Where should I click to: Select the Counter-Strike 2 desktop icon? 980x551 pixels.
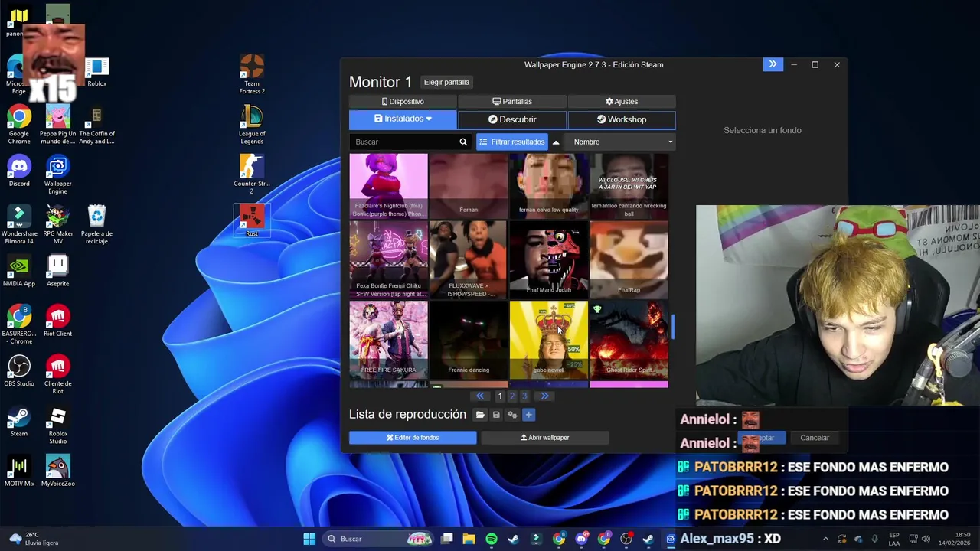click(252, 173)
